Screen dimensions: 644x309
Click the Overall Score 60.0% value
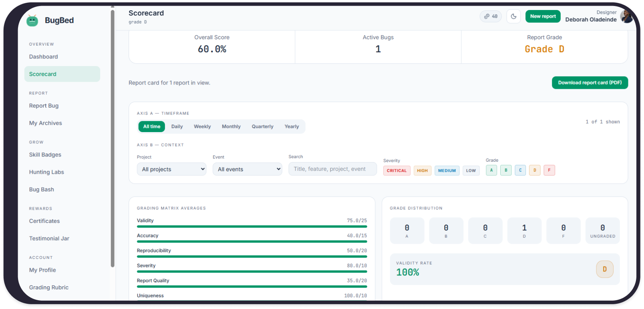(x=212, y=49)
